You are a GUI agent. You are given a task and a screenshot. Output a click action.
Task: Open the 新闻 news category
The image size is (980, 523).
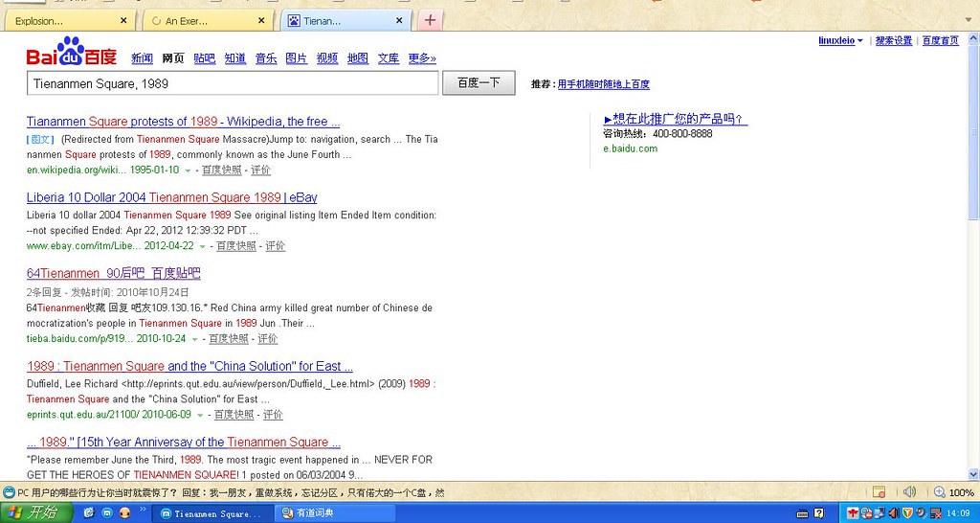point(142,58)
